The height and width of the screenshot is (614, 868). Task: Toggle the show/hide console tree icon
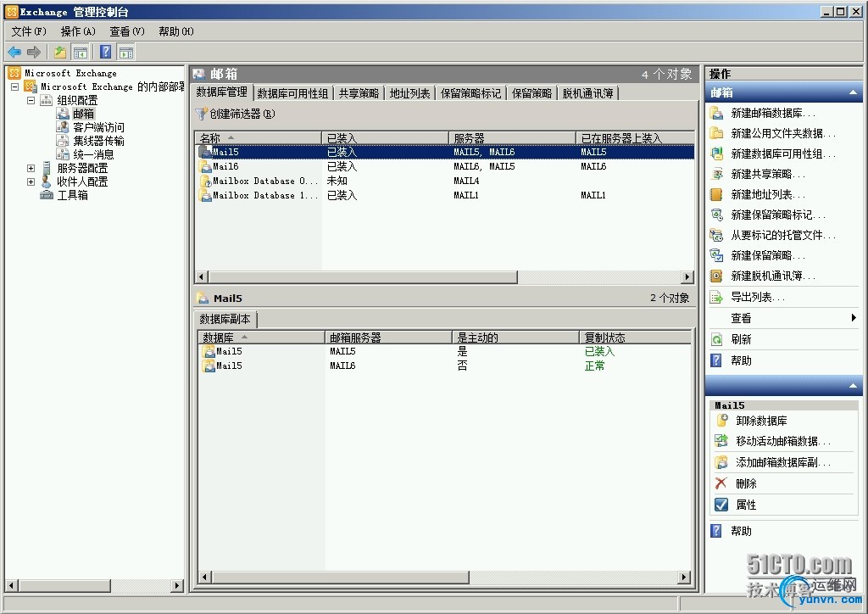point(81,53)
